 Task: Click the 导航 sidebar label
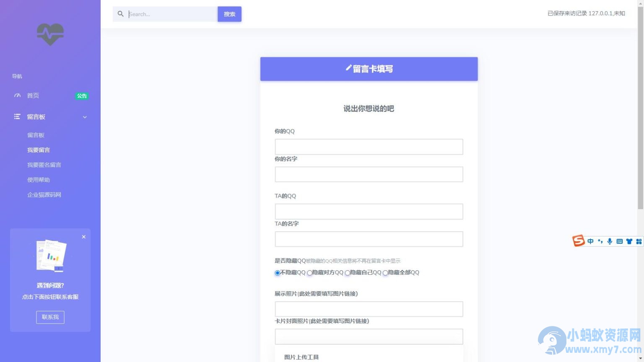pyautogui.click(x=17, y=76)
